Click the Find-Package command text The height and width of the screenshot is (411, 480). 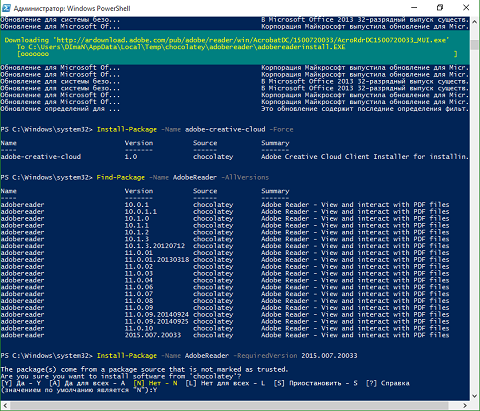coord(121,177)
